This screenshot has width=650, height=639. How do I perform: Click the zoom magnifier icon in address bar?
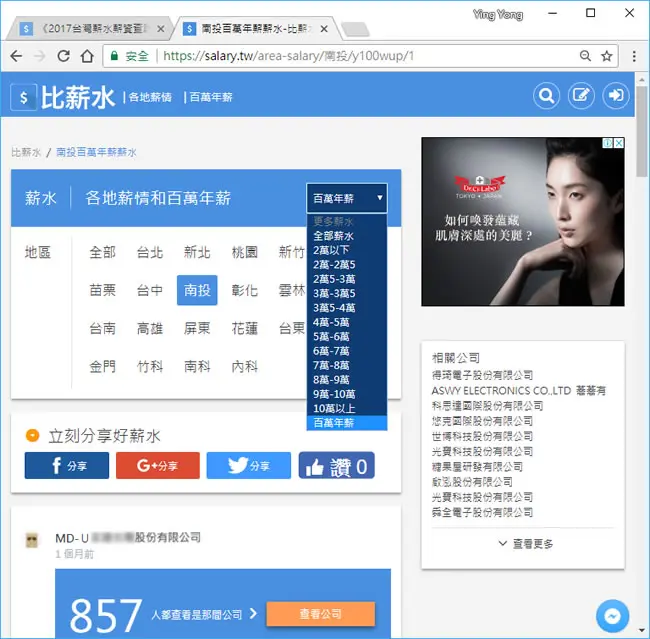pyautogui.click(x=585, y=56)
